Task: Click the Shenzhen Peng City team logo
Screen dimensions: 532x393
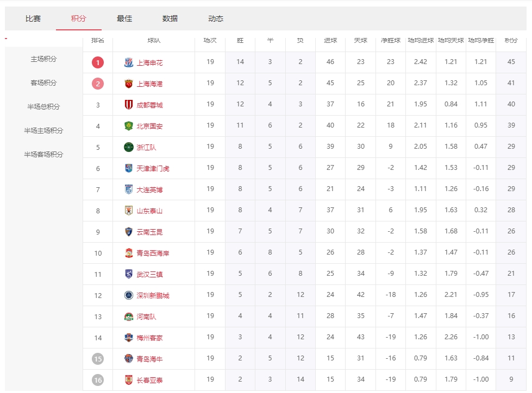Action: pyautogui.click(x=129, y=295)
